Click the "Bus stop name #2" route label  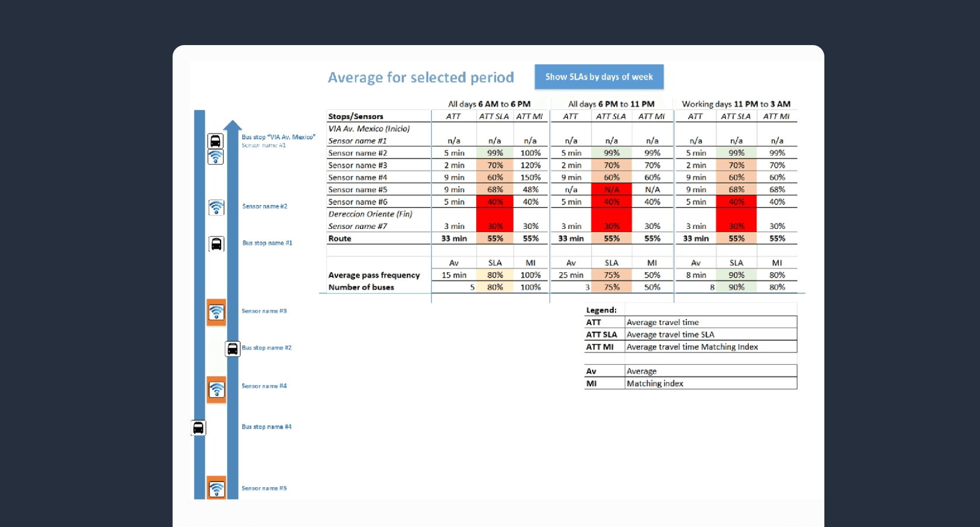267,348
